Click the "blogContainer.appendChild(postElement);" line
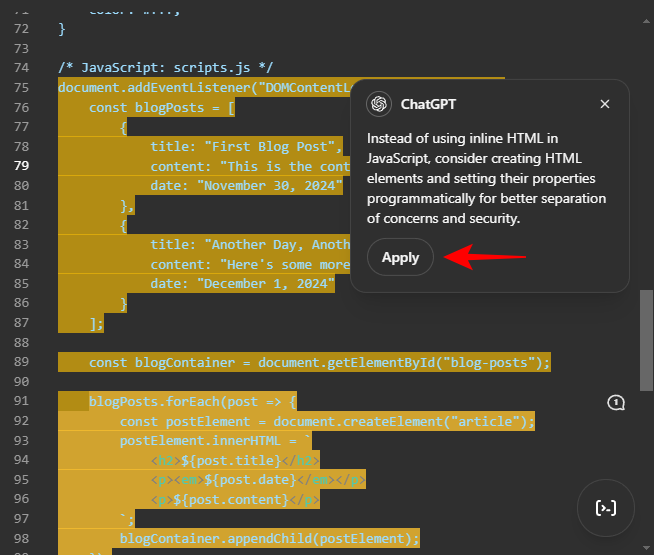This screenshot has width=654, height=555. [x=269, y=539]
